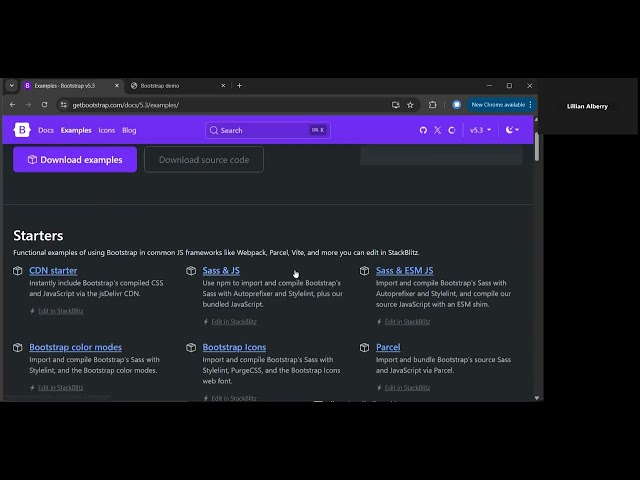Close the Examples - Bootstrap v5.3 tab
The image size is (640, 480).
click(x=117, y=86)
